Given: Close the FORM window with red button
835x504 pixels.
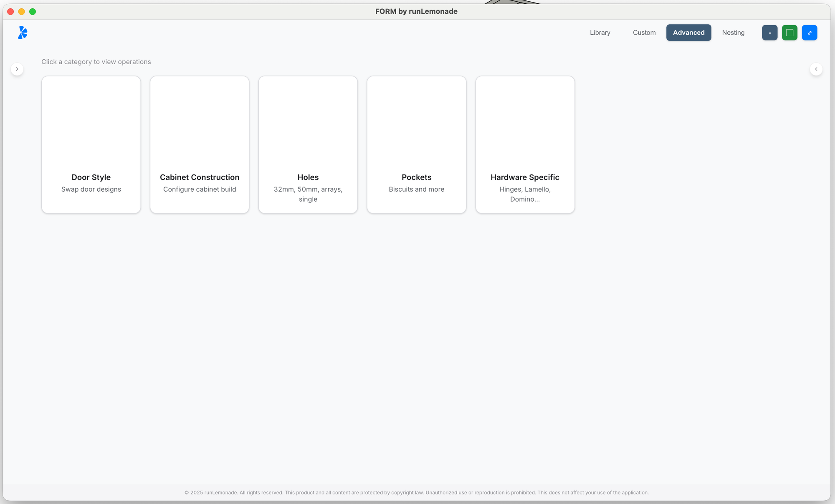Looking at the screenshot, I should [11, 12].
